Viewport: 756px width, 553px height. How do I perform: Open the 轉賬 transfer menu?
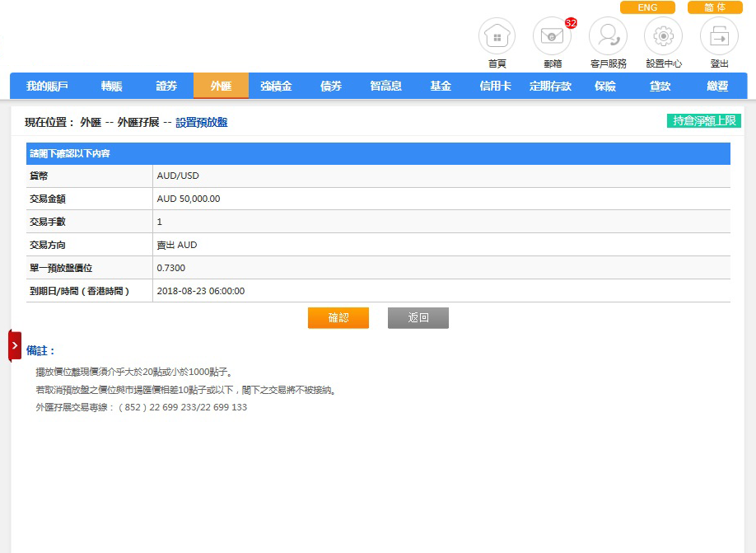pyautogui.click(x=111, y=86)
